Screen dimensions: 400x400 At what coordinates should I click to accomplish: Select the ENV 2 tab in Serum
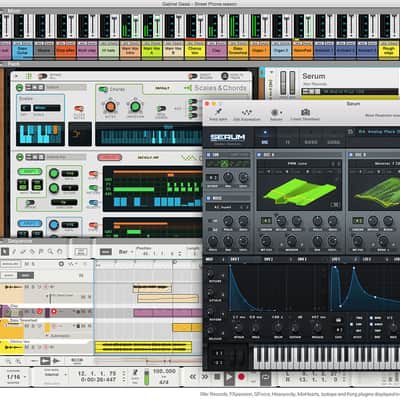(268, 259)
